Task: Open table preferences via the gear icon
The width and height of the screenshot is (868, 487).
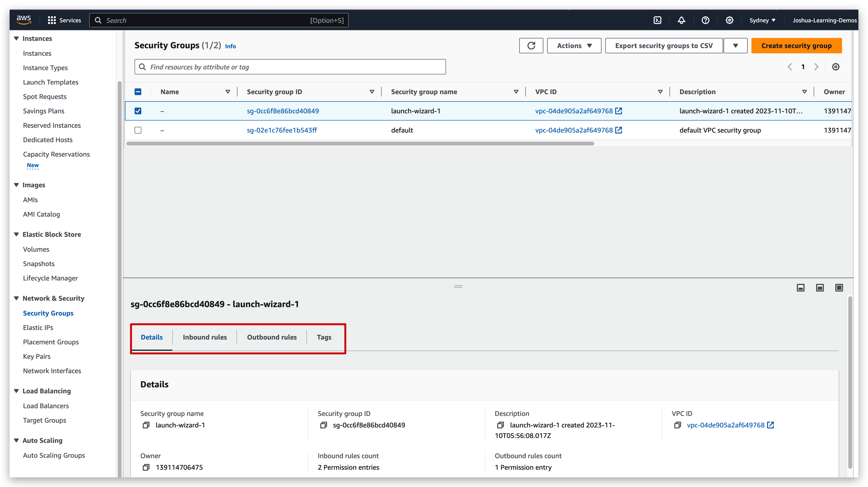Action: click(x=836, y=67)
